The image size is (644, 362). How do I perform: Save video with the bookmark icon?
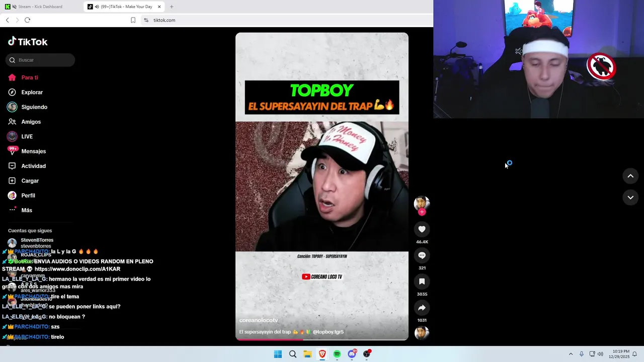coord(422,282)
